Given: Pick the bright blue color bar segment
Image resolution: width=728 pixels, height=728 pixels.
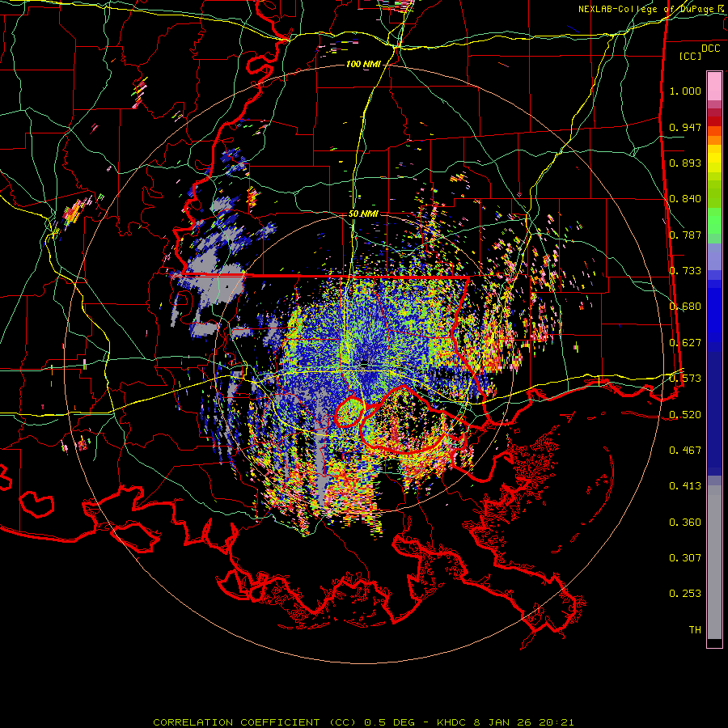Looking at the screenshot, I should 714,315.
